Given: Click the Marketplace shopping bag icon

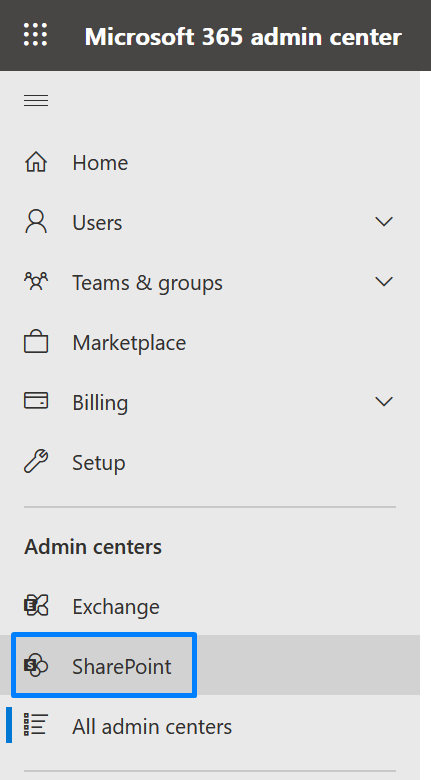Looking at the screenshot, I should tap(36, 342).
